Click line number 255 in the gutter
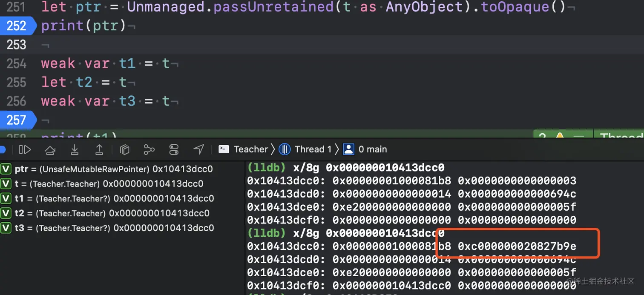Screen dimensions: 644x295 click(16, 82)
